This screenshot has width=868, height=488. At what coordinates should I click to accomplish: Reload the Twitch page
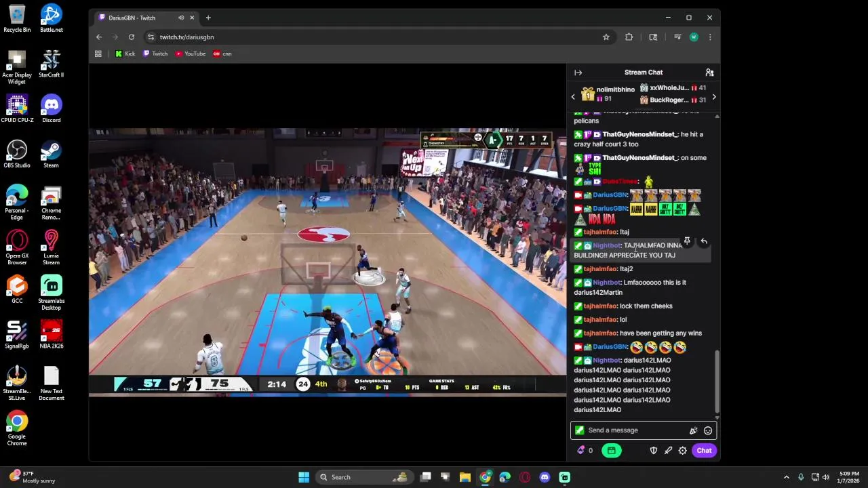click(x=132, y=37)
